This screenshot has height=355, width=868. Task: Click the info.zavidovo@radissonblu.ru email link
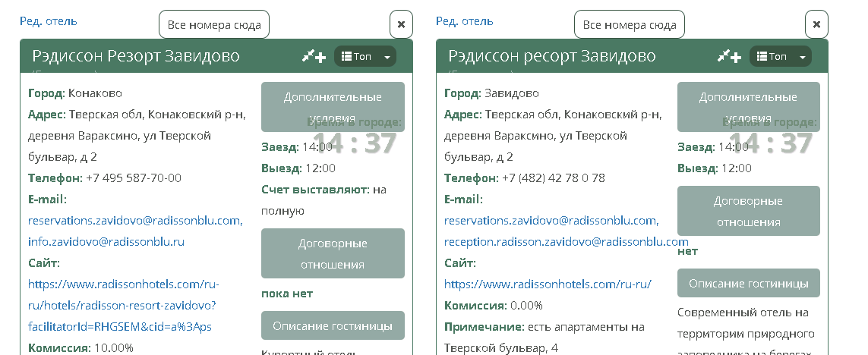pyautogui.click(x=106, y=242)
